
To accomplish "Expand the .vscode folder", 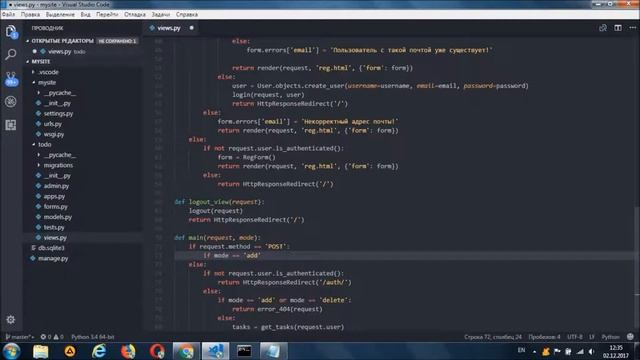I will click(48, 72).
